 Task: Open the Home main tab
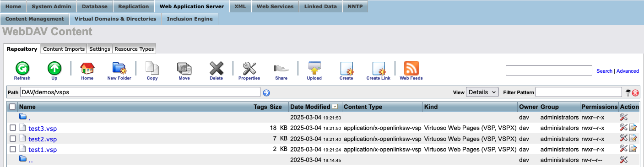point(13,6)
